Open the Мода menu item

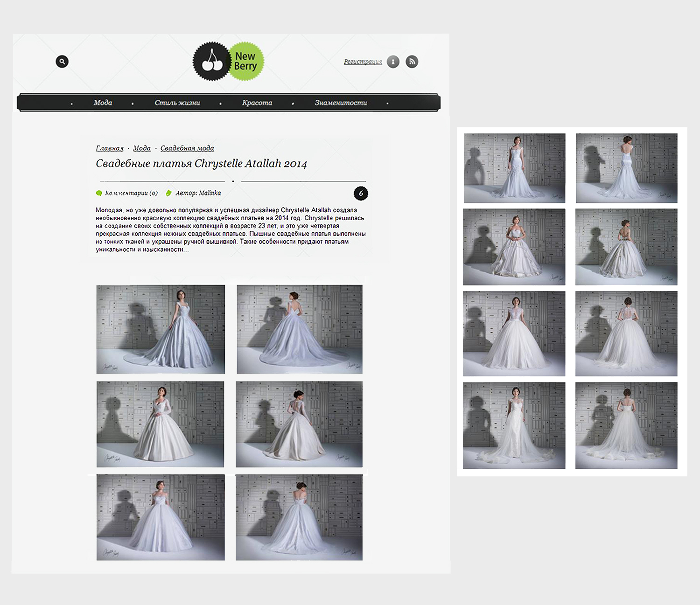pyautogui.click(x=103, y=103)
